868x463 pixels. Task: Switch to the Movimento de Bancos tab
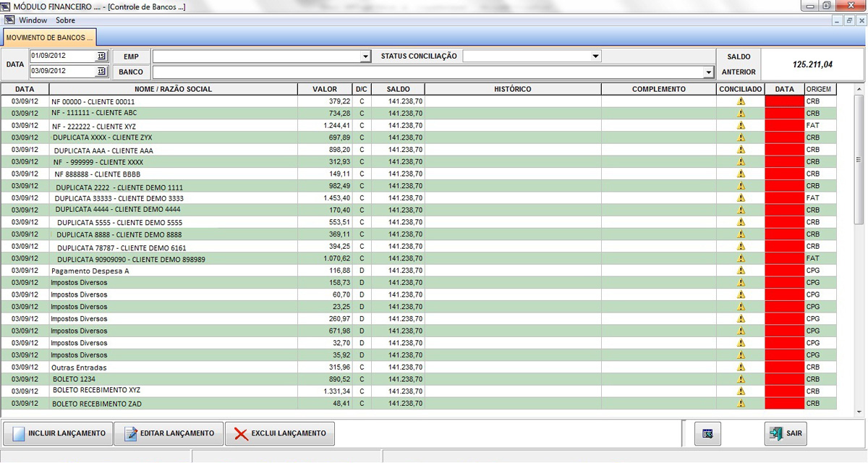coord(49,36)
